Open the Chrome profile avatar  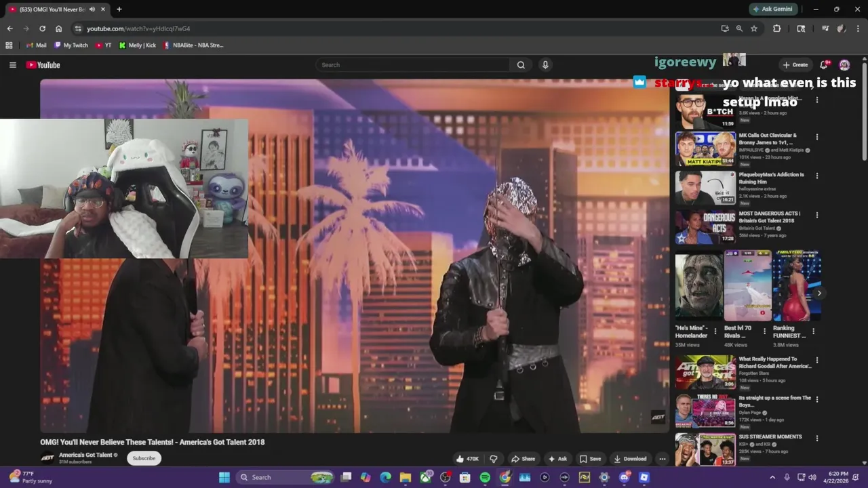click(841, 28)
